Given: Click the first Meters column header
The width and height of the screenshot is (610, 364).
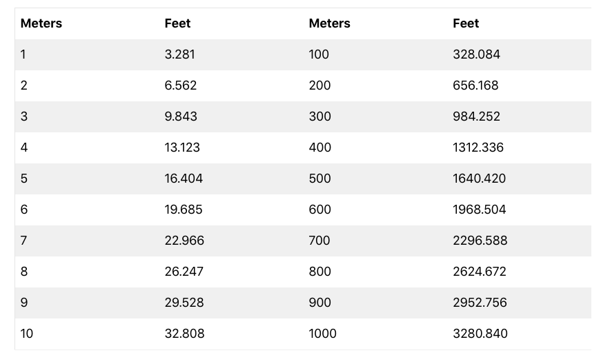Looking at the screenshot, I should 41,23.
